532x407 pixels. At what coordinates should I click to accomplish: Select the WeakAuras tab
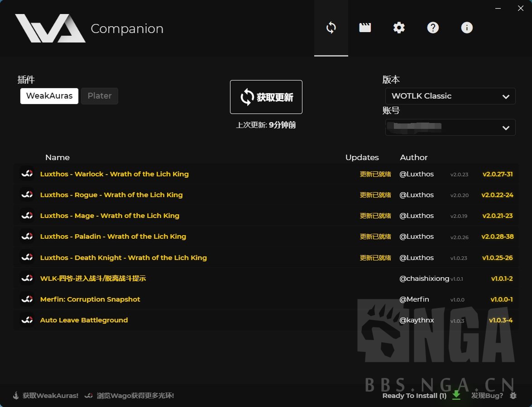[49, 96]
